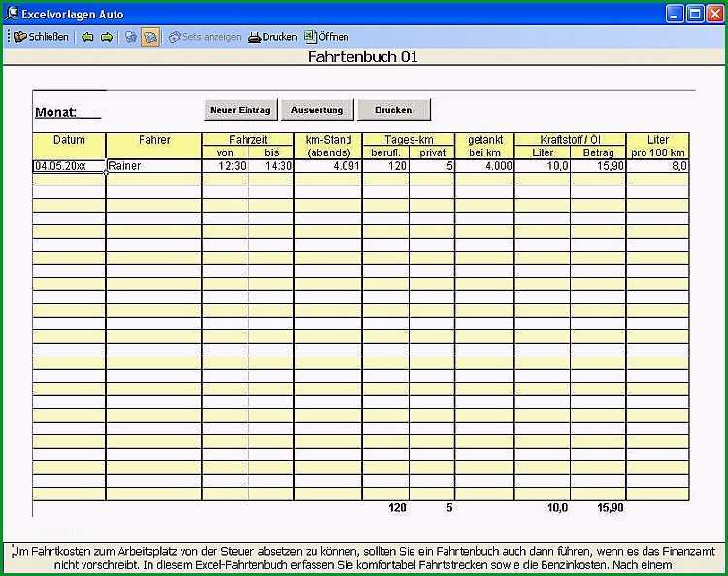Viewport: 728px width, 576px height.
Task: Click total sum 10,0 below table
Action: [557, 508]
